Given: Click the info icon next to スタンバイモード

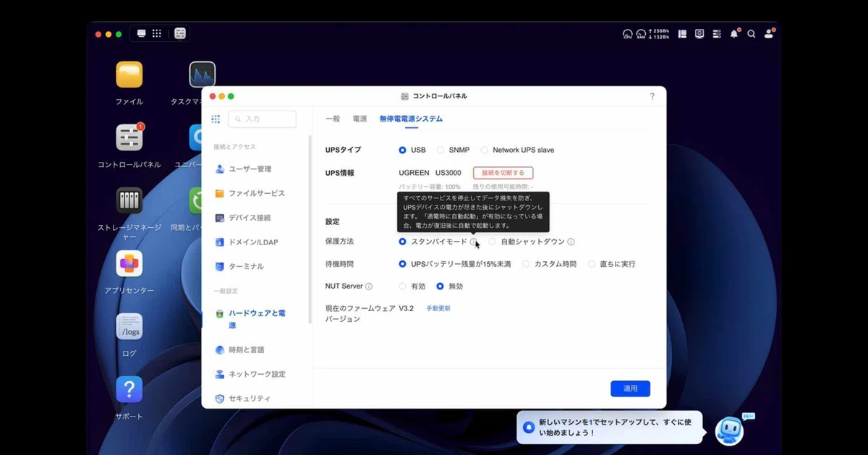Looking at the screenshot, I should [474, 242].
